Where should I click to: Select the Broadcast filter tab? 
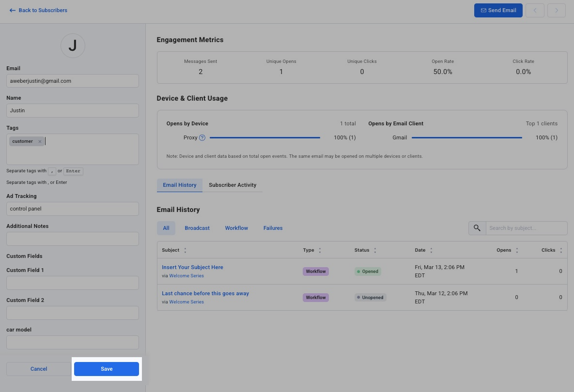click(197, 228)
